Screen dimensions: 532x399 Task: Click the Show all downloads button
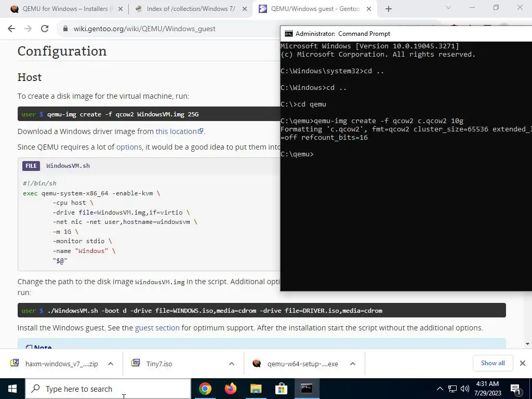coord(493,363)
